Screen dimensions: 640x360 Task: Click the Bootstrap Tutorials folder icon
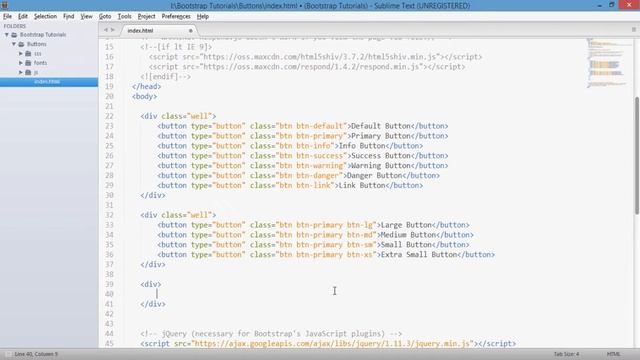pos(14,35)
